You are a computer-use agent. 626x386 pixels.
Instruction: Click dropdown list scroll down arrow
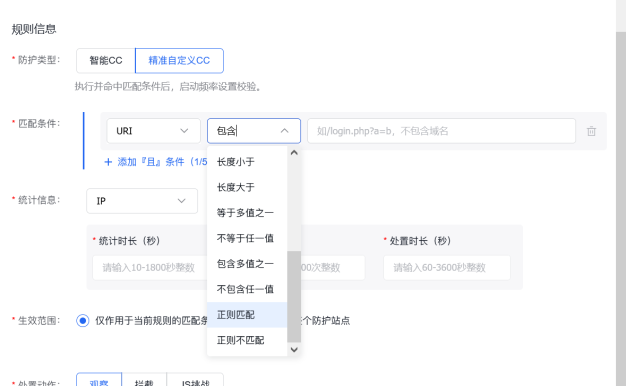click(x=294, y=350)
